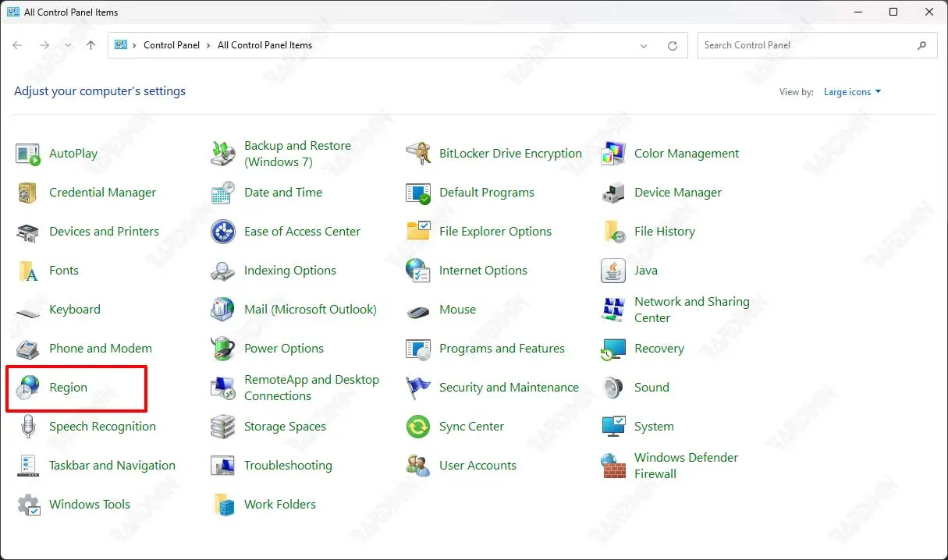Click the Search Control Panel field
This screenshot has width=948, height=560.
(x=808, y=45)
